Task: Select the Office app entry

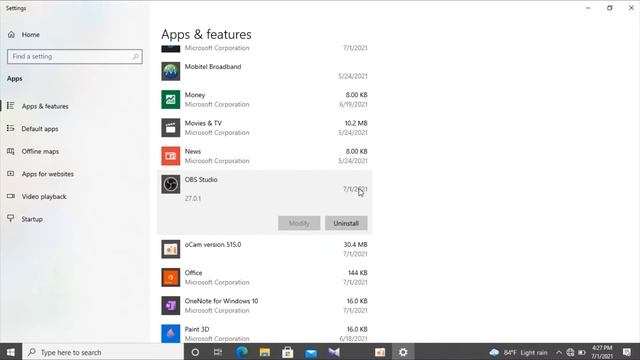Action: click(264, 277)
